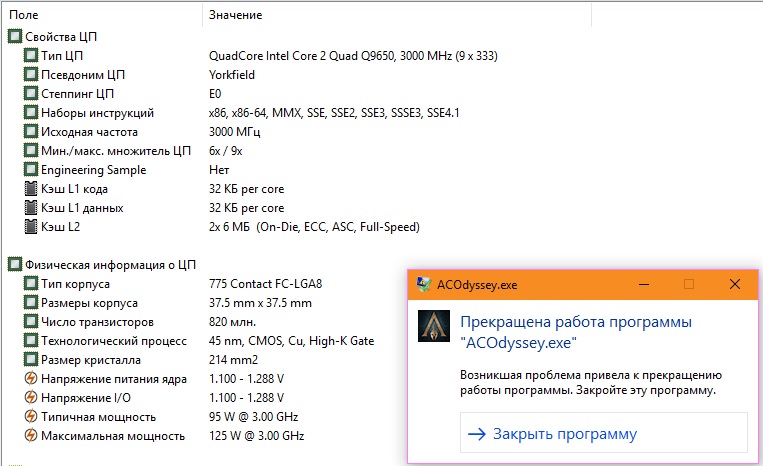Click the Типичная мощность lightning icon
The height and width of the screenshot is (466, 763).
[x=31, y=417]
